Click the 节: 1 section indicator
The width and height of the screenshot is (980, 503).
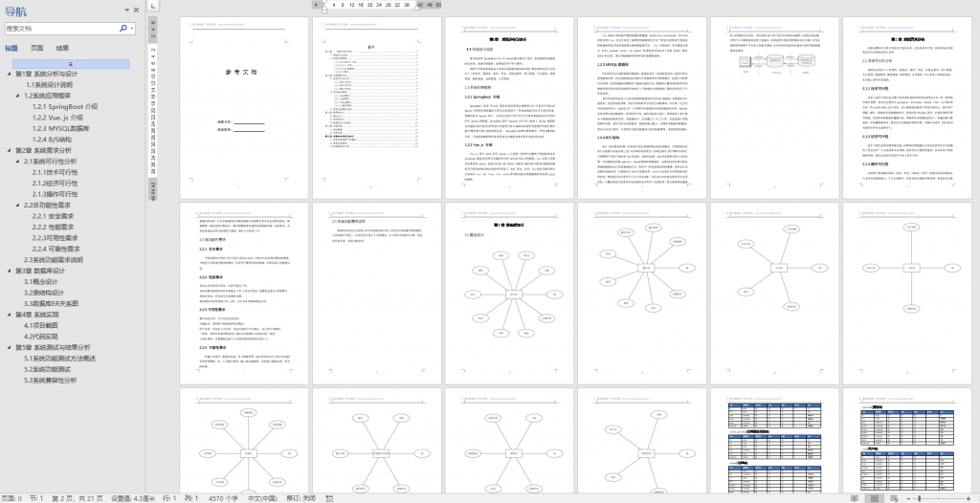pyautogui.click(x=35, y=498)
